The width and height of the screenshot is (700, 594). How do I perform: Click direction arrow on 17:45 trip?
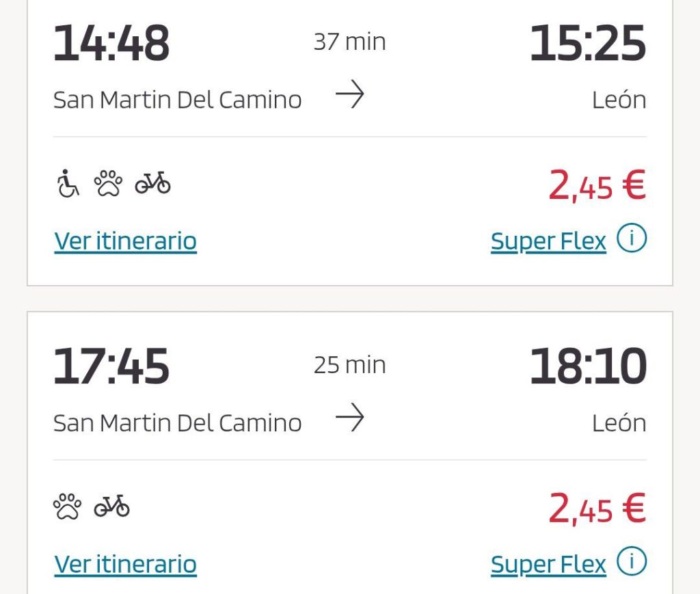click(x=350, y=419)
